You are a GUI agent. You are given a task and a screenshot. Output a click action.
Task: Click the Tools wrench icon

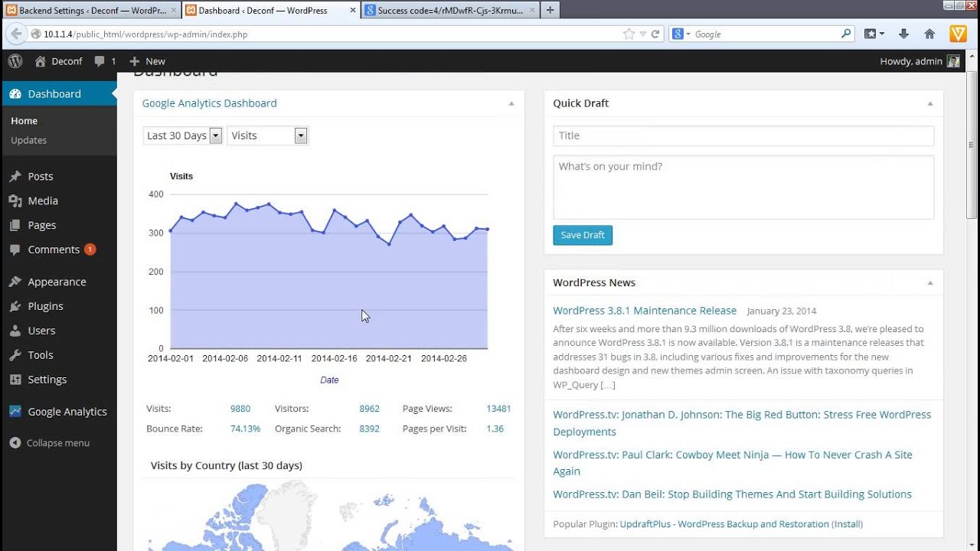tap(15, 355)
